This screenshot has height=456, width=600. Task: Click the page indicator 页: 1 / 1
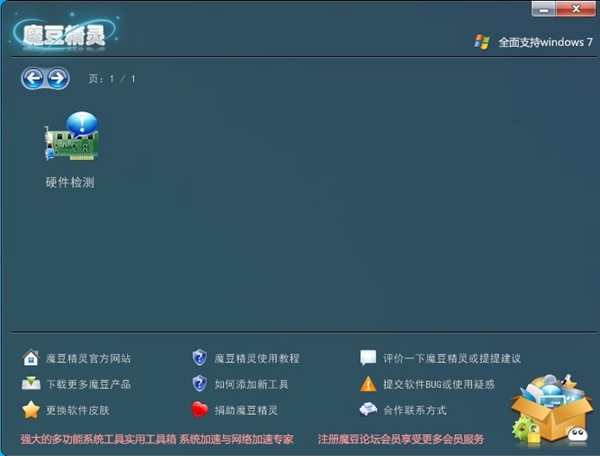coord(112,79)
